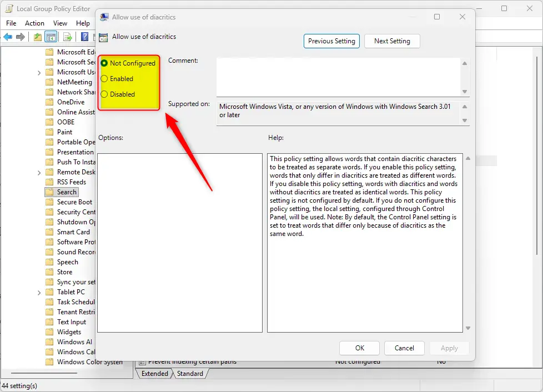Screen dimensions: 543x392
Task: Click the Cancel button
Action: click(x=404, y=348)
